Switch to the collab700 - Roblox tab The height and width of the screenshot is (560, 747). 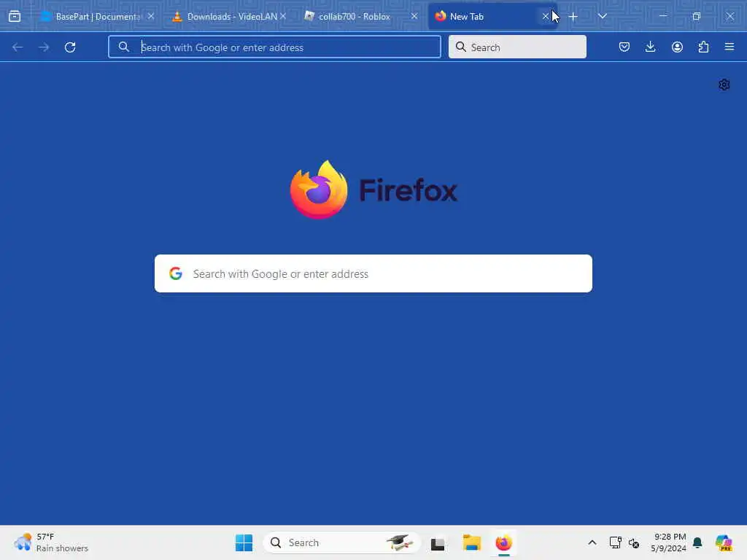coord(360,16)
